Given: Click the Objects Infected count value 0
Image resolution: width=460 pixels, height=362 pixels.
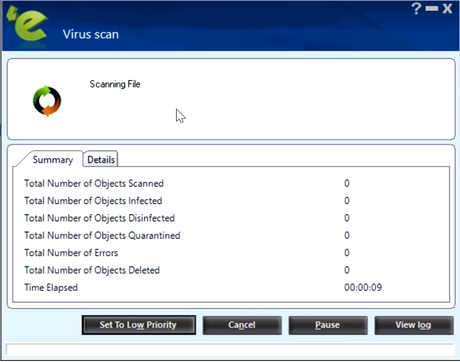Looking at the screenshot, I should pyautogui.click(x=347, y=201).
